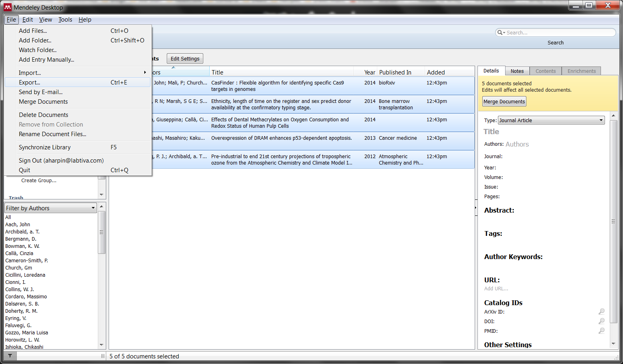Sort documents by the Title column header

point(281,72)
